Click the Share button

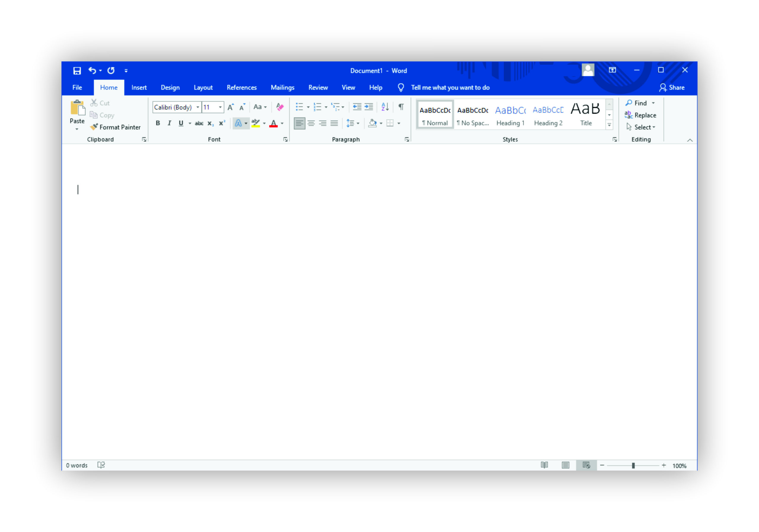pyautogui.click(x=672, y=87)
